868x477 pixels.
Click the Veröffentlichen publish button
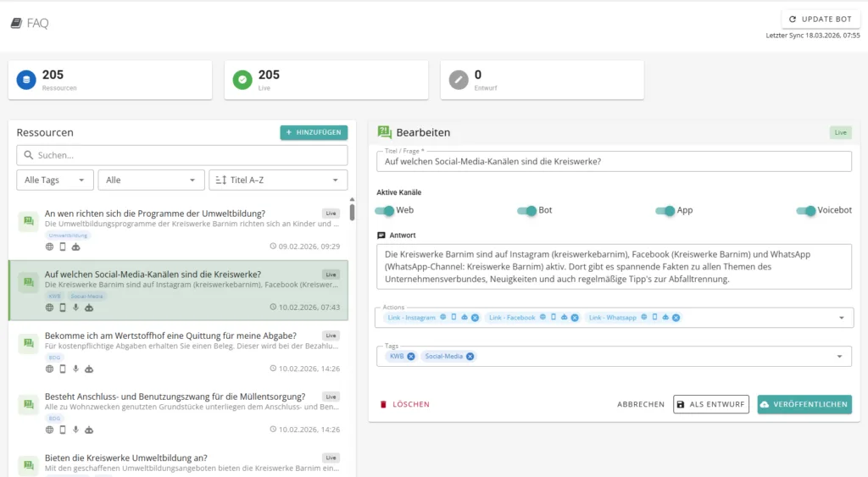tap(805, 404)
